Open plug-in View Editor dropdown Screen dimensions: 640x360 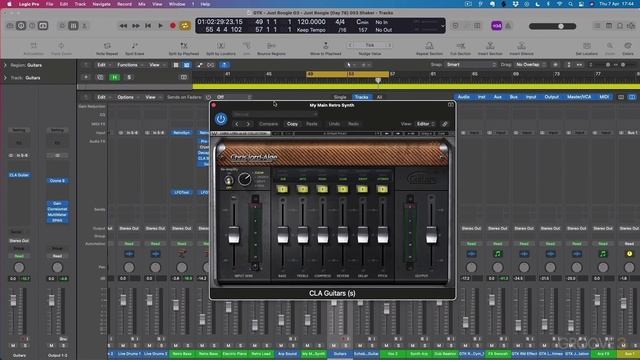(x=425, y=124)
